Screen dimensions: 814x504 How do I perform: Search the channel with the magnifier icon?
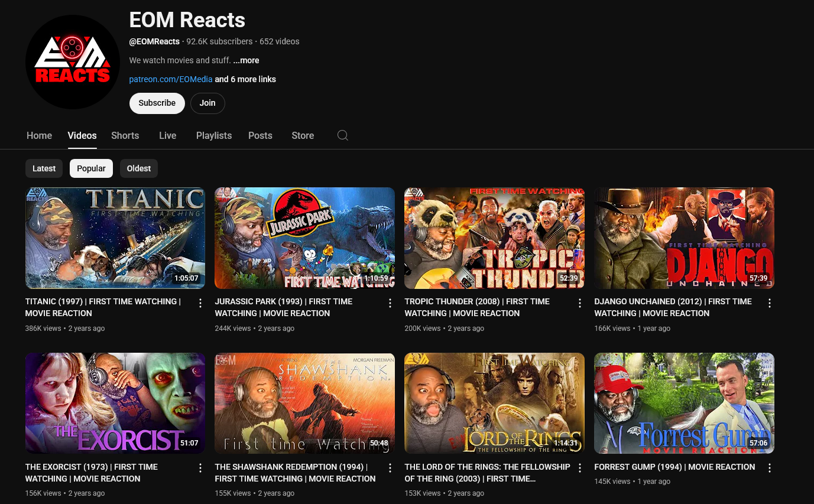click(x=343, y=135)
